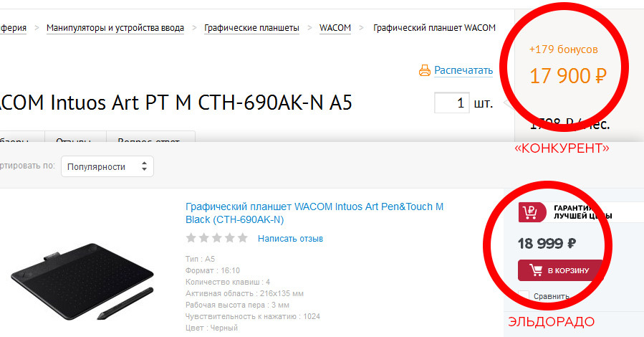The height and width of the screenshot is (337, 644).
Task: Go to Графические планшеты breadcrumb
Action: pyautogui.click(x=251, y=28)
